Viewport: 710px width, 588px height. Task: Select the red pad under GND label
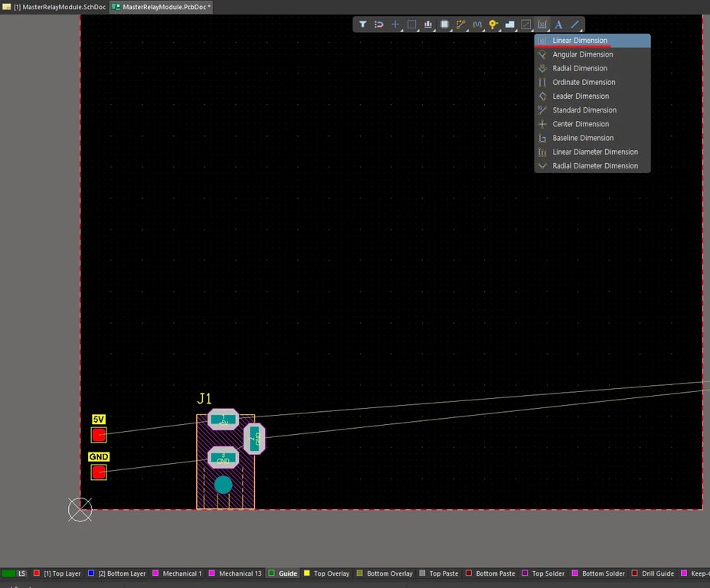[x=99, y=472]
